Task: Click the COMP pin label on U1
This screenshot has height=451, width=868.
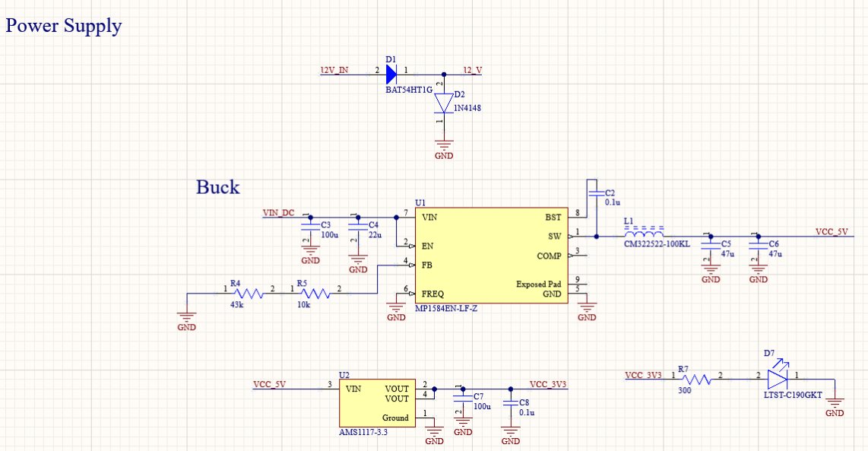Action: 549,256
